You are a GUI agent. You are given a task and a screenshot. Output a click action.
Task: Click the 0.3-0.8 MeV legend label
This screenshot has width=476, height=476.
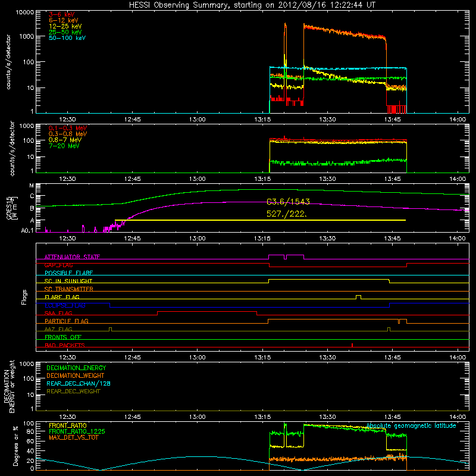(x=68, y=134)
